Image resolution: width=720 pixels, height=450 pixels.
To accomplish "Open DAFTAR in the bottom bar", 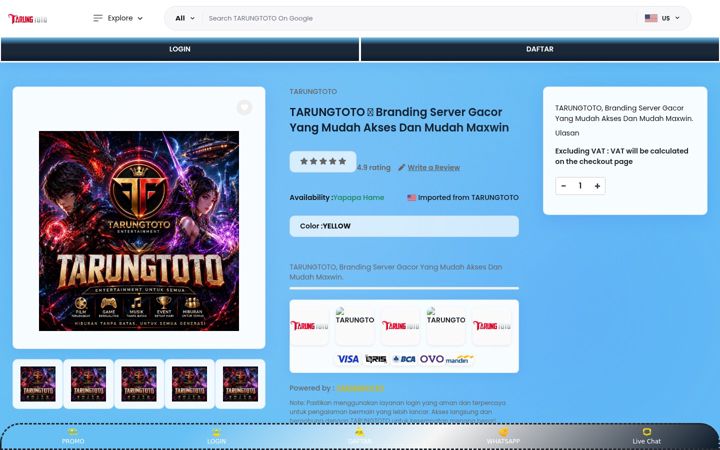I will pyautogui.click(x=360, y=437).
